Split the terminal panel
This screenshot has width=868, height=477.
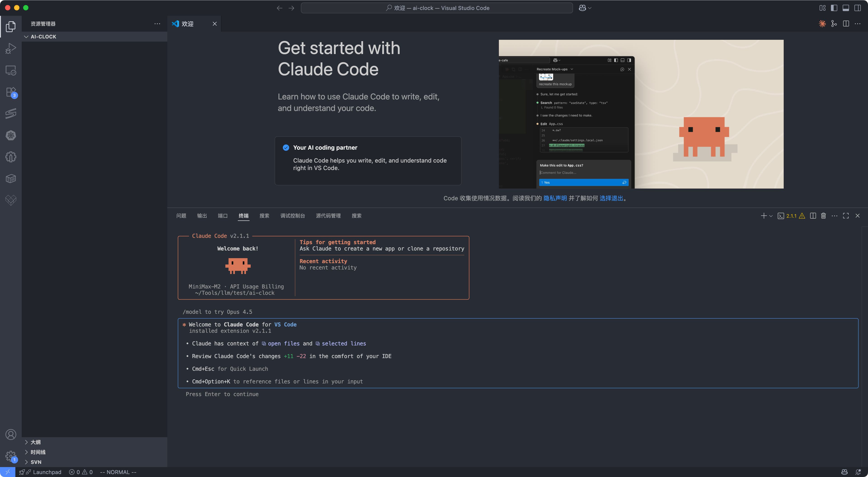pyautogui.click(x=813, y=216)
